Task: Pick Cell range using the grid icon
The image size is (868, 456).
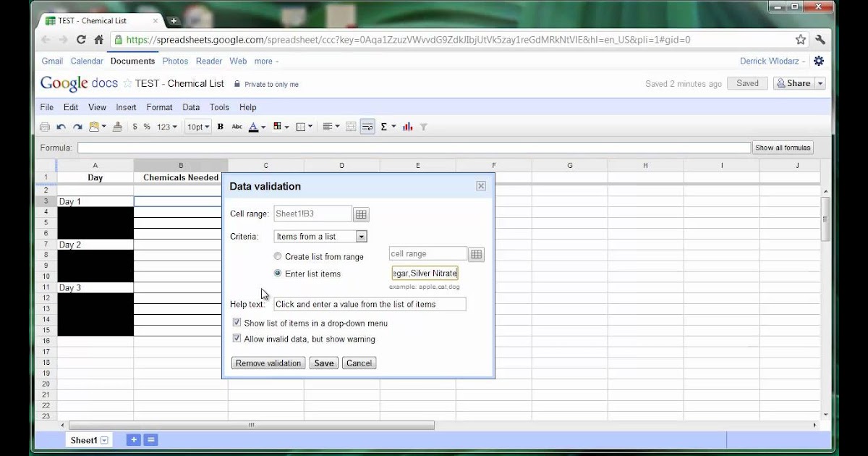Action: coord(361,214)
